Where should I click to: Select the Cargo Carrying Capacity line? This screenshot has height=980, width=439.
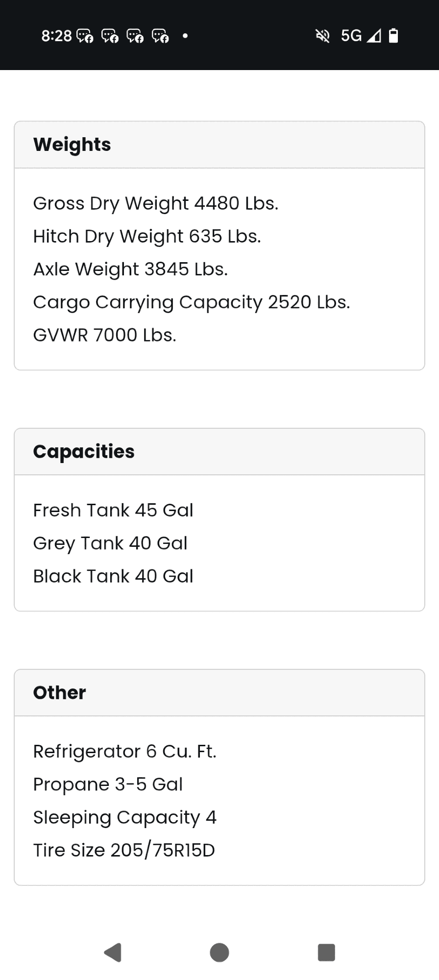pyautogui.click(x=191, y=302)
